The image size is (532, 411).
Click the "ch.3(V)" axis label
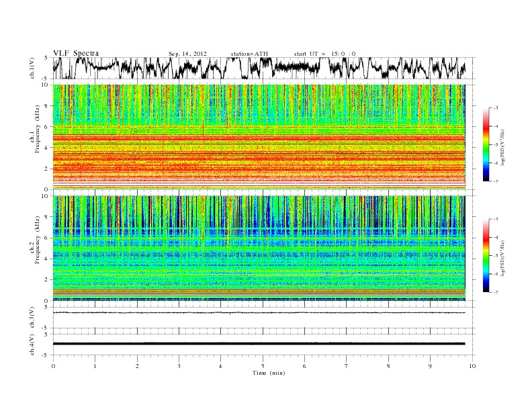[32, 318]
